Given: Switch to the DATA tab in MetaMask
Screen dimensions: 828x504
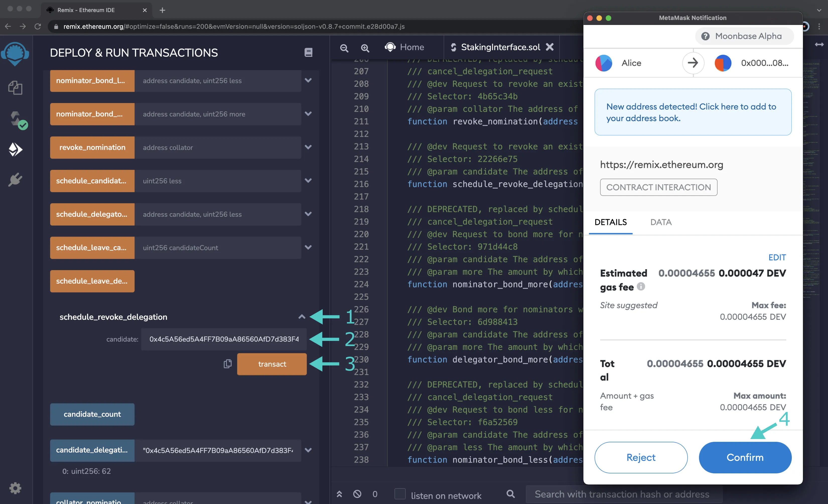Looking at the screenshot, I should click(x=661, y=222).
